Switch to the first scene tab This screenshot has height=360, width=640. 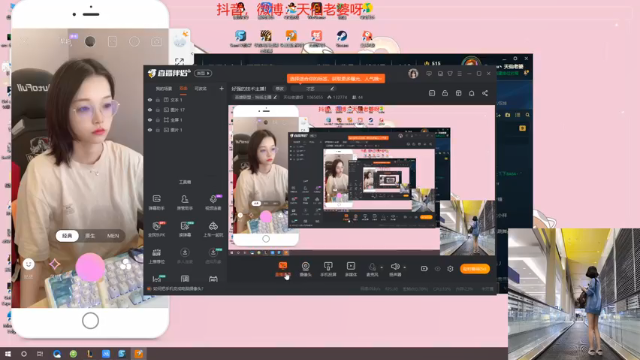point(163,89)
